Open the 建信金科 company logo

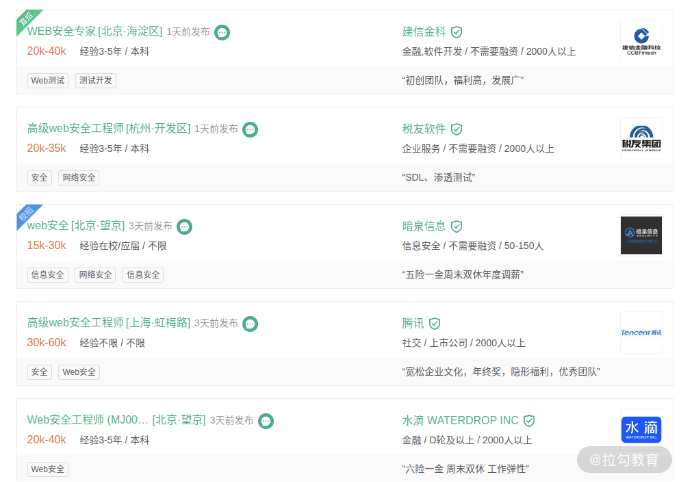(641, 41)
